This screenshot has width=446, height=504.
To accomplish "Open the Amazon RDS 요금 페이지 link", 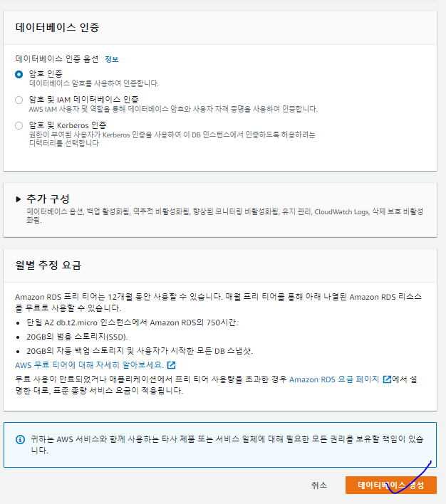I will coord(334,379).
